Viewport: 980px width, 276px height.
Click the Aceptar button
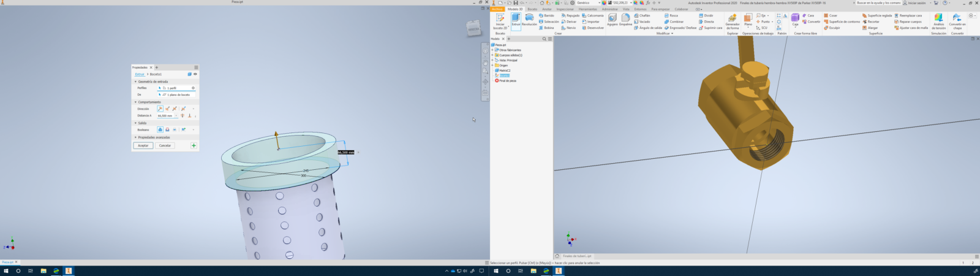143,145
